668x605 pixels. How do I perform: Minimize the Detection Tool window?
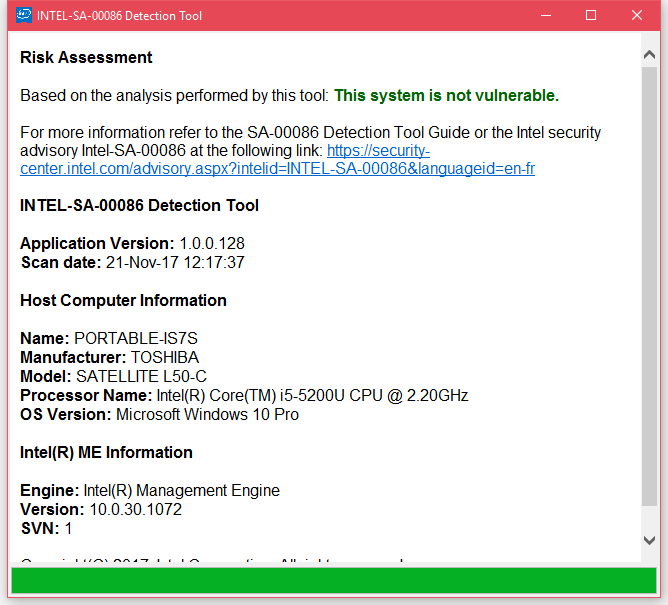(546, 15)
